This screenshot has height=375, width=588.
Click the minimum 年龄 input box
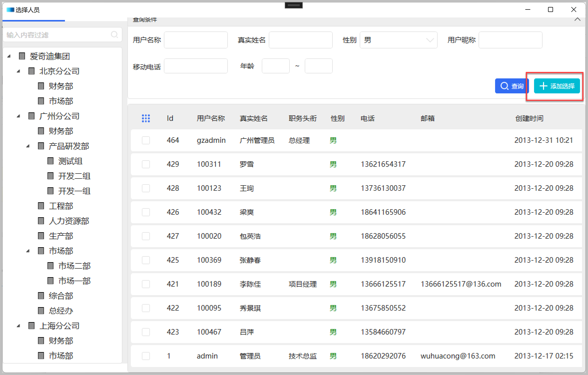[x=276, y=66]
